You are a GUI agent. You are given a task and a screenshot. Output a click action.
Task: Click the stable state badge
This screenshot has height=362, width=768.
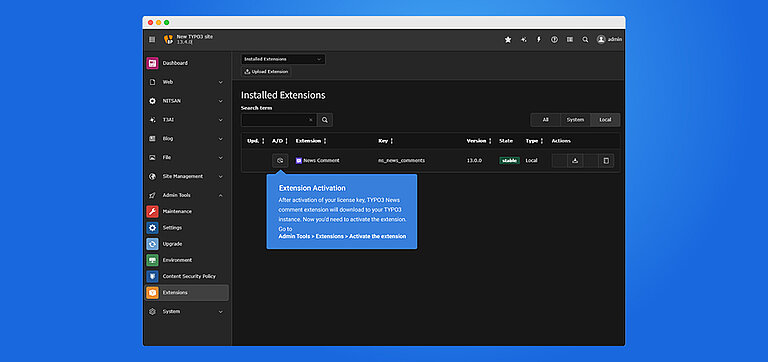coord(509,161)
